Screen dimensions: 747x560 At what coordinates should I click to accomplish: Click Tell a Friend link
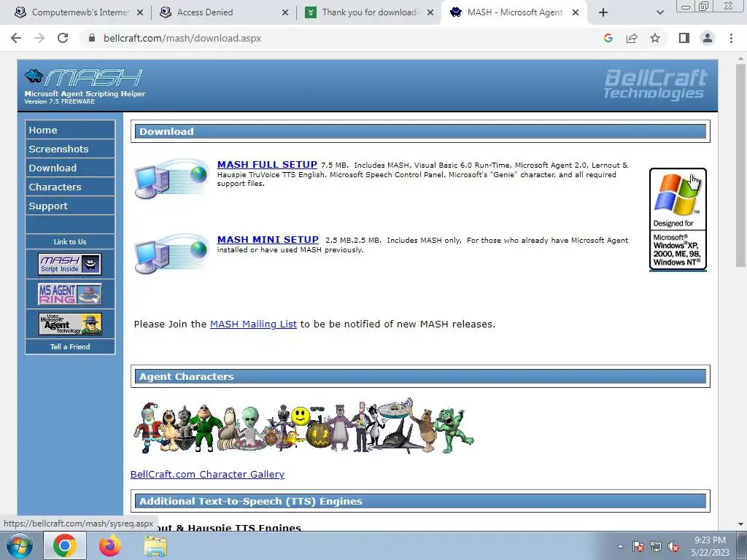coord(70,346)
